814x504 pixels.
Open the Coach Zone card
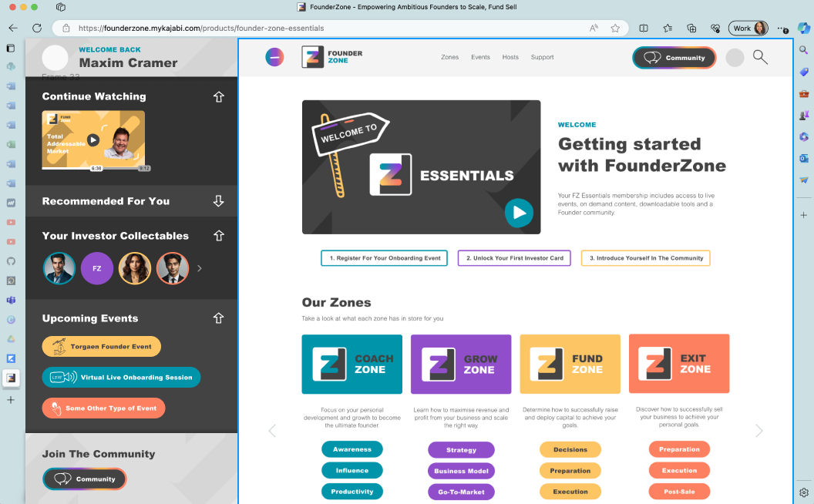point(352,364)
